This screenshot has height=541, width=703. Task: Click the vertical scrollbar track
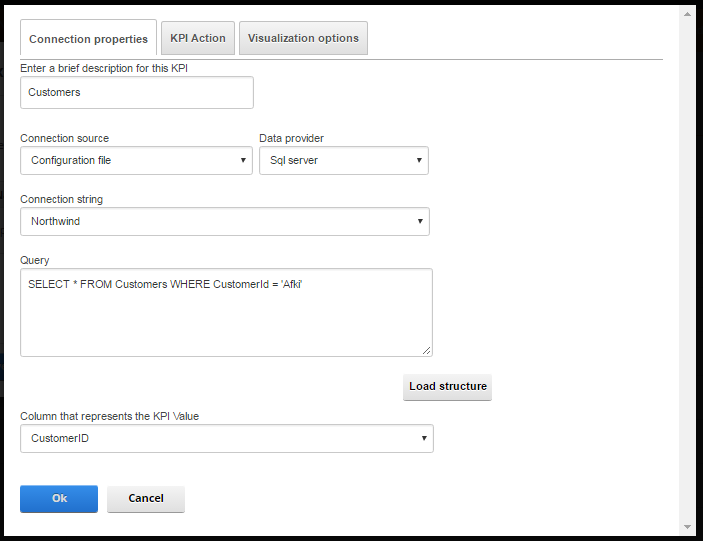tap(687, 271)
